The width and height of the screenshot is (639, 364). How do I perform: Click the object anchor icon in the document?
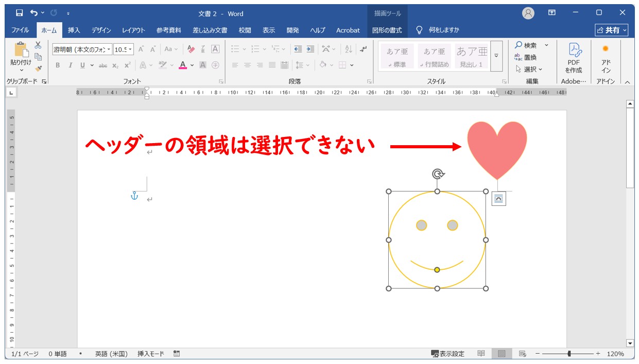coord(134,196)
